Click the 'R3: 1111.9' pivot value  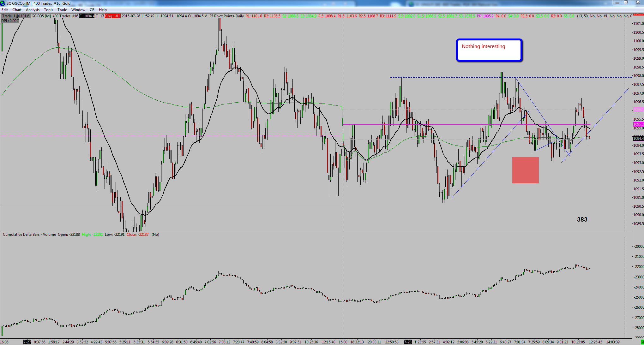(388, 16)
